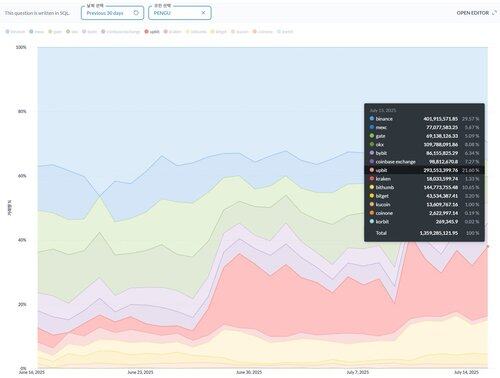Viewport: 500px width, 378px height.
Task: Toggle the bybit legend series
Action: (x=90, y=32)
